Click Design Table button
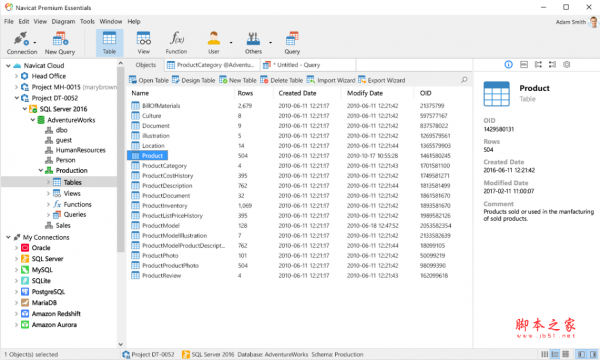This screenshot has height=360, width=600. [194, 80]
